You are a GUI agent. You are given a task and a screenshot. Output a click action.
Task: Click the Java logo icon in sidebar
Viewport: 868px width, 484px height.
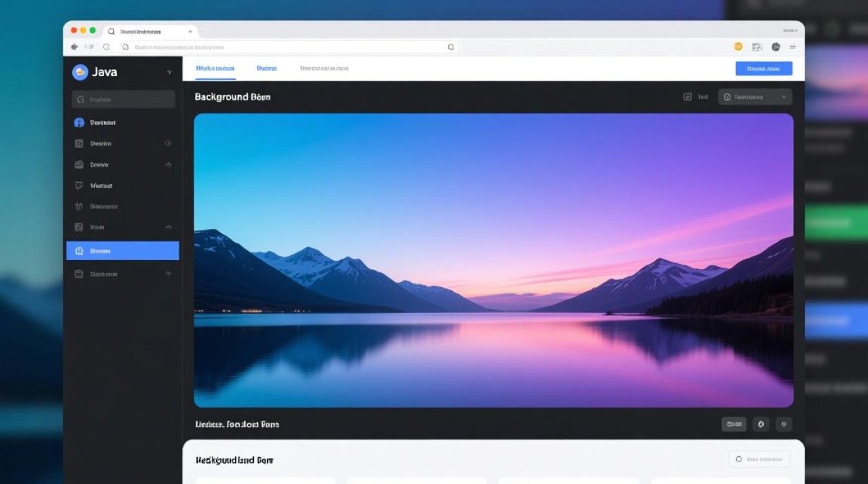[x=80, y=72]
